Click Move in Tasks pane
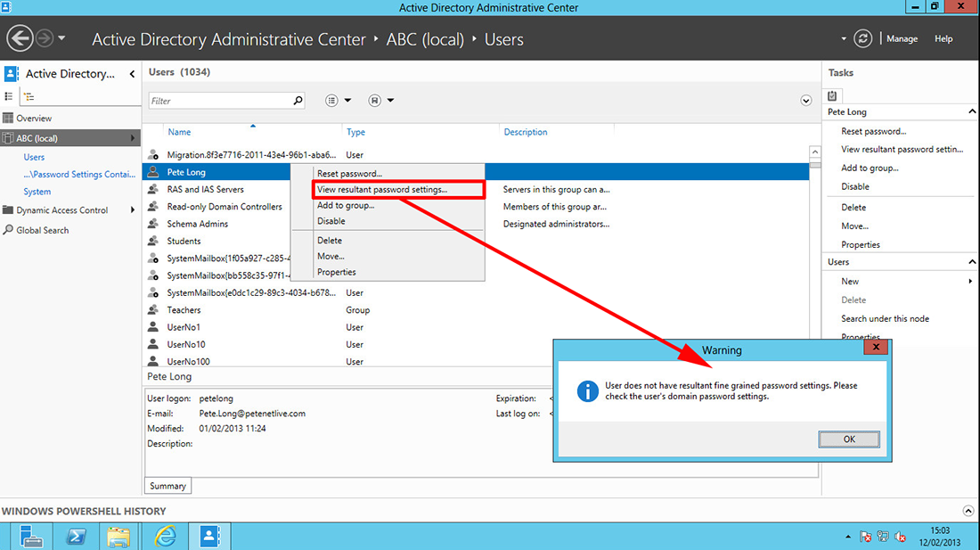The height and width of the screenshot is (550, 980). click(854, 226)
